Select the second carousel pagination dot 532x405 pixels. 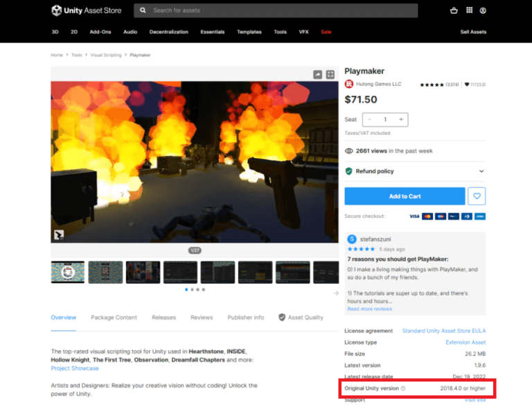[191, 289]
